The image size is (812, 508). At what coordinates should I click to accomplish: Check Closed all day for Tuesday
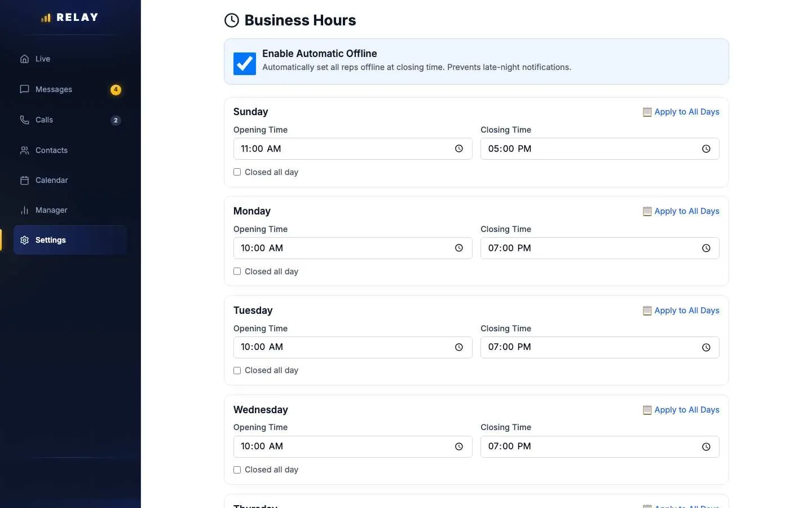pos(237,370)
